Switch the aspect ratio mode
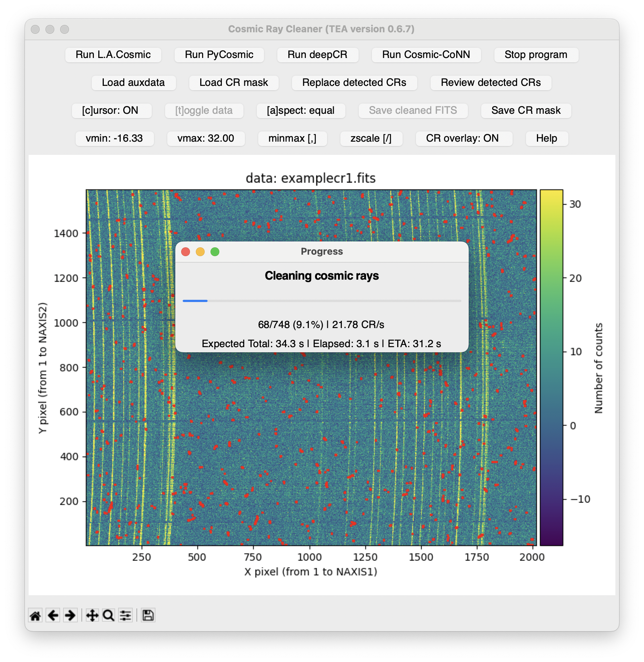 tap(301, 110)
